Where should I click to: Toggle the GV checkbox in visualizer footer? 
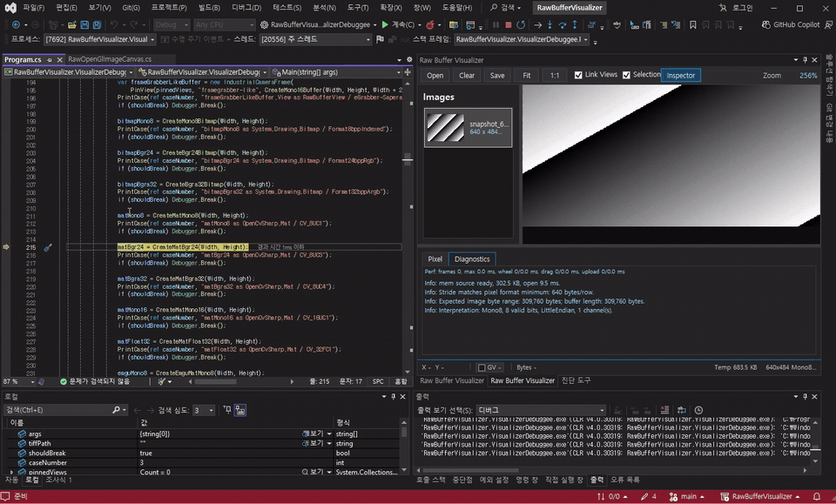[482, 367]
